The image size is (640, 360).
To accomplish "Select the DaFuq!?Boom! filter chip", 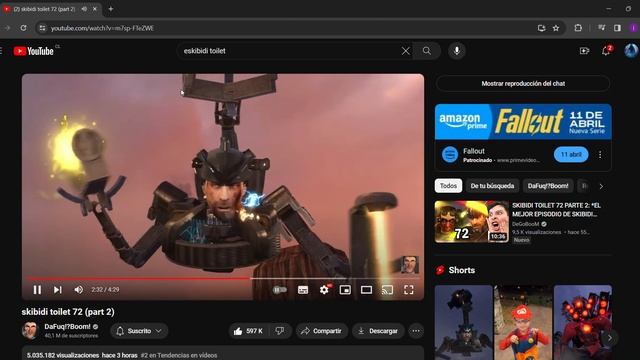I will tap(548, 186).
